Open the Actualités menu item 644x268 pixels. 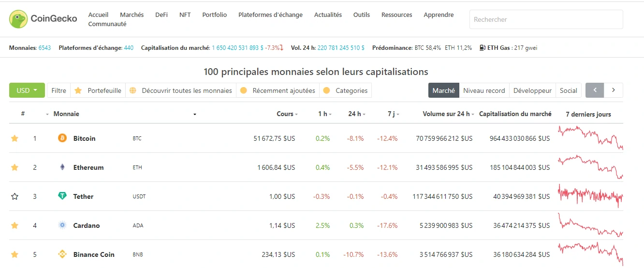click(328, 15)
